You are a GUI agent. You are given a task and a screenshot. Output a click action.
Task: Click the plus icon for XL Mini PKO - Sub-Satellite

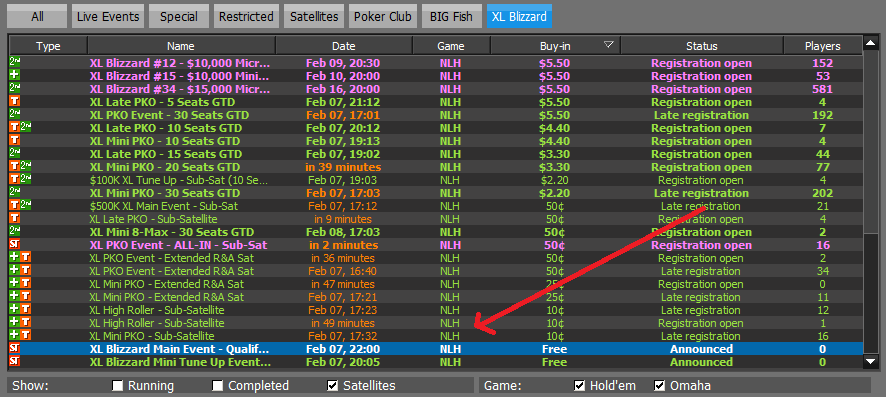[15, 336]
